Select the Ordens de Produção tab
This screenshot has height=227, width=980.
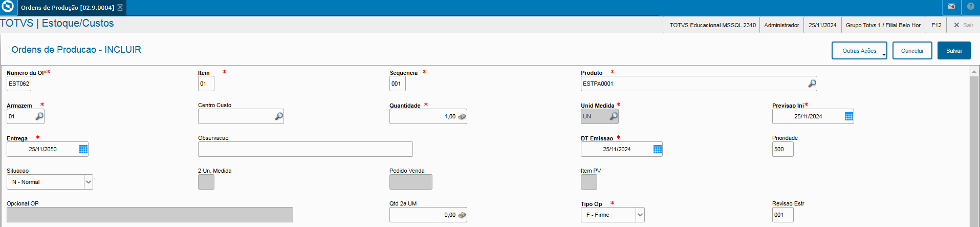(x=67, y=8)
